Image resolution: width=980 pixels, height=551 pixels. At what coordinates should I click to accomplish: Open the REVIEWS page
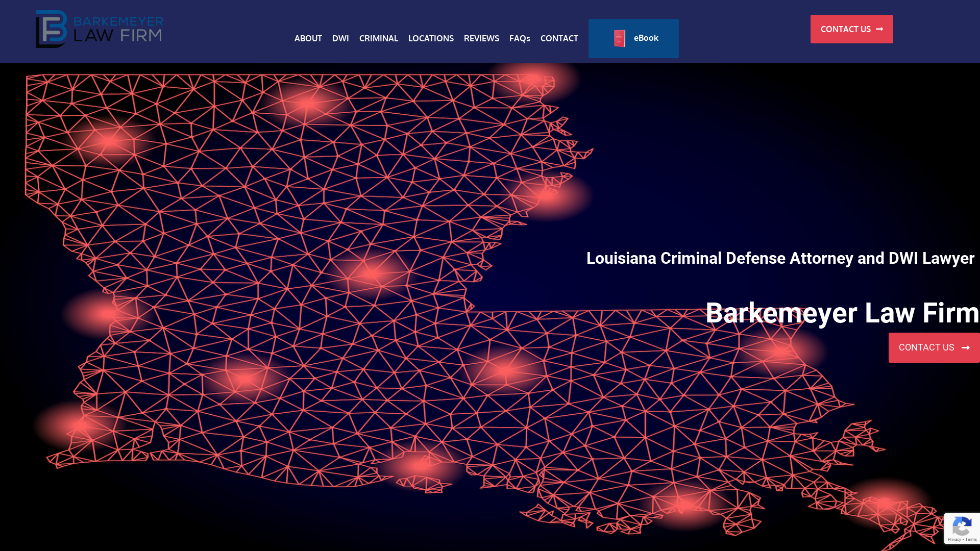(481, 38)
